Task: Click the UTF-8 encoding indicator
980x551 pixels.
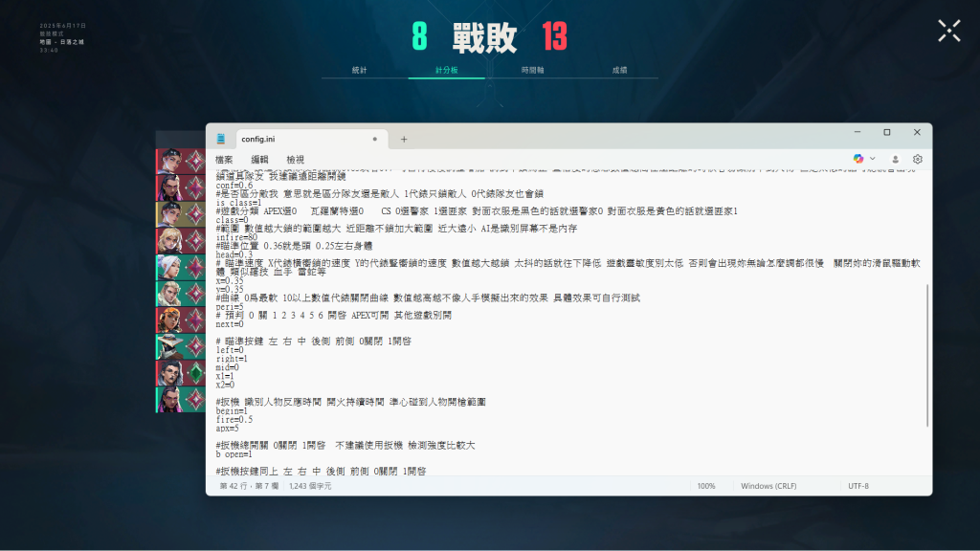Action: point(858,485)
